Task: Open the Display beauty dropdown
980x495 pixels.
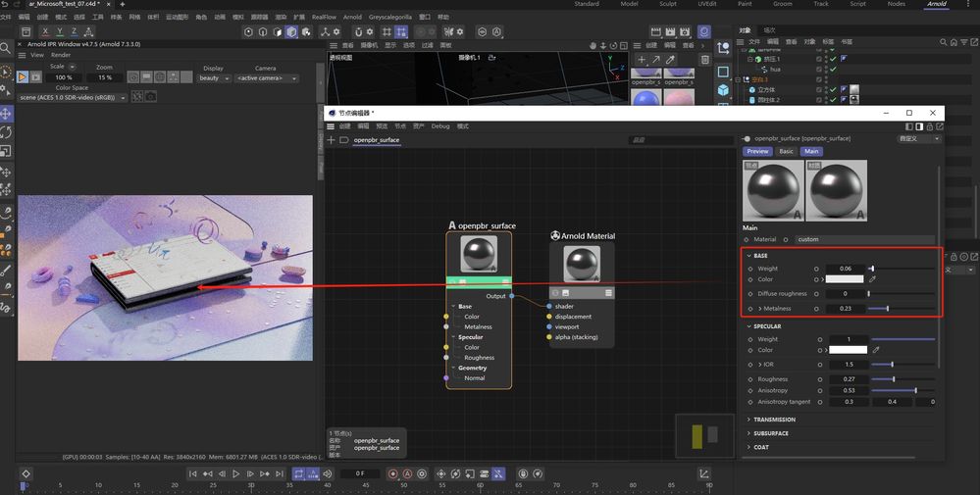Action: [x=215, y=78]
